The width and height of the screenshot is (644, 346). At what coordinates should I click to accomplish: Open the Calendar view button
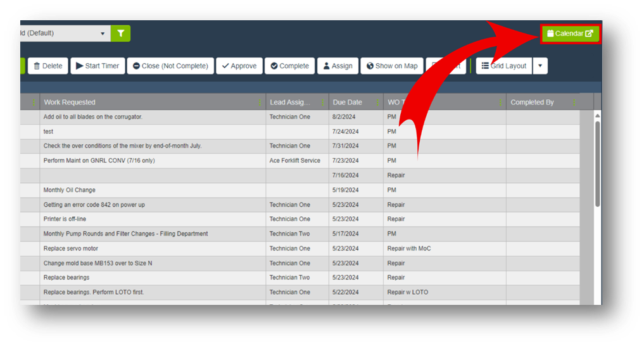coord(570,34)
